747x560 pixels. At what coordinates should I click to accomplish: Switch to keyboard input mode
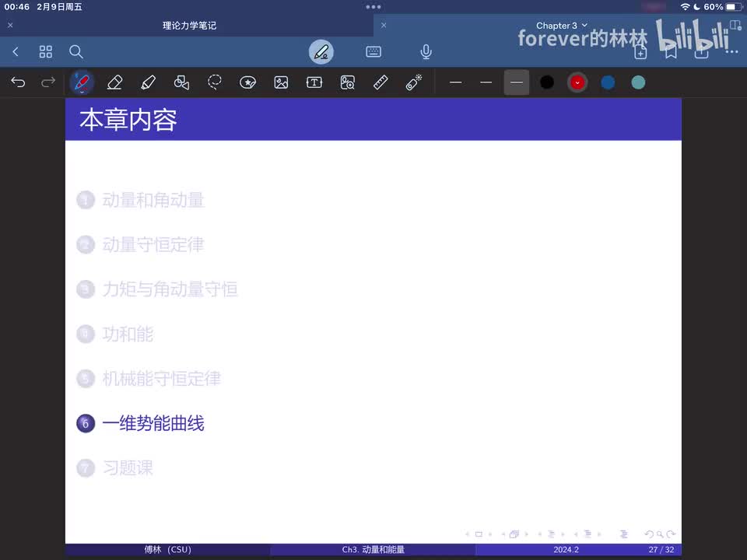click(x=373, y=51)
